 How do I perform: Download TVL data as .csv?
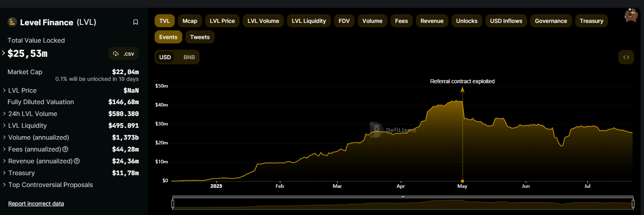pyautogui.click(x=123, y=54)
